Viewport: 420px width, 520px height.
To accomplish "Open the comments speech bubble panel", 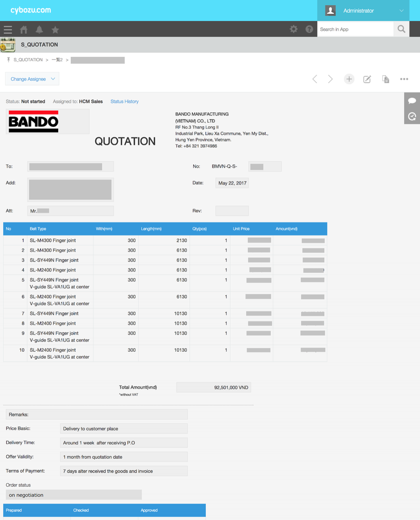I will coord(412,101).
